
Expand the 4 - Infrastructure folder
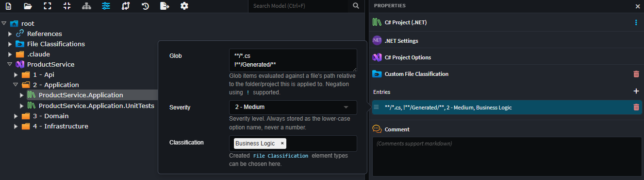pyautogui.click(x=16, y=126)
